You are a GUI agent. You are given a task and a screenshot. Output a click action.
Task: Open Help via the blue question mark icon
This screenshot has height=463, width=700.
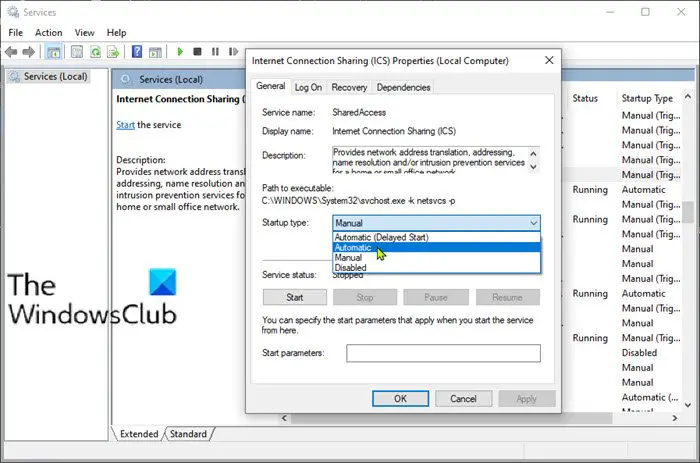click(137, 52)
